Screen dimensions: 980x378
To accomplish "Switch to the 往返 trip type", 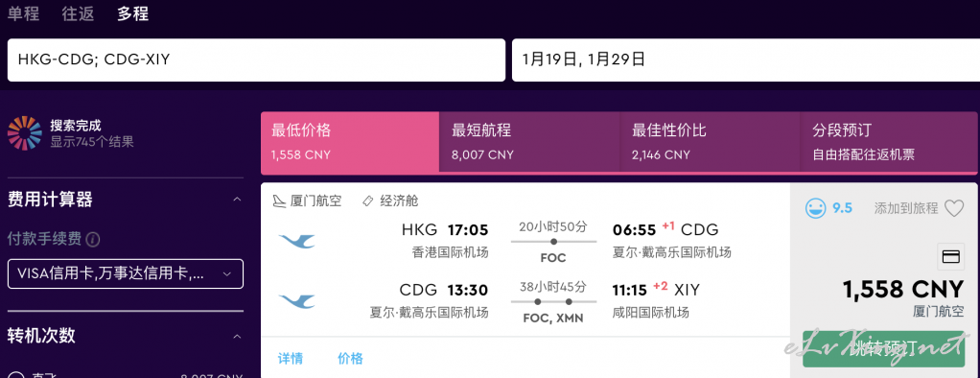I will pos(78,13).
